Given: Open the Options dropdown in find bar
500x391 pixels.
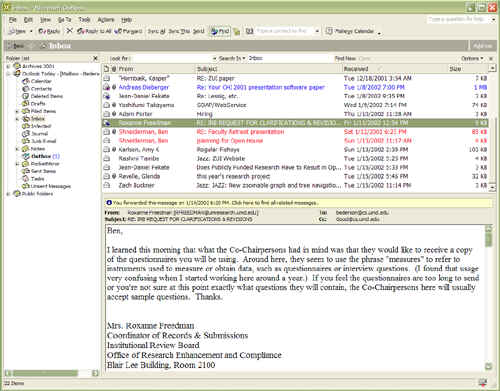Looking at the screenshot, I should point(472,58).
